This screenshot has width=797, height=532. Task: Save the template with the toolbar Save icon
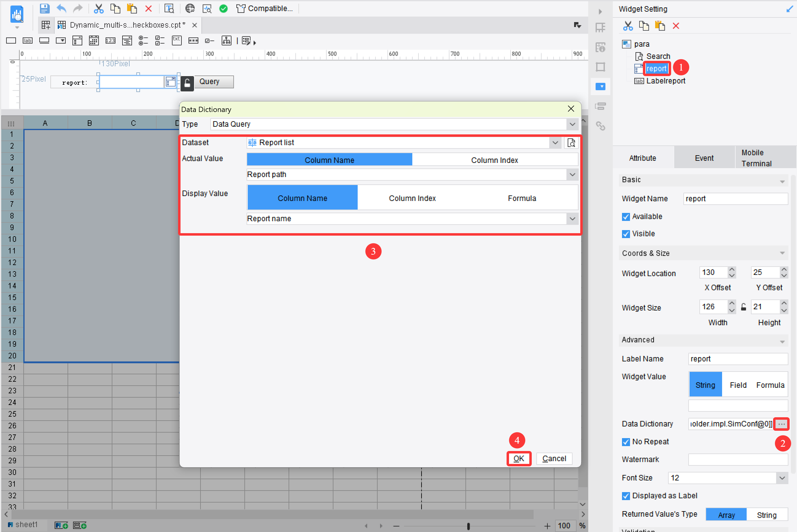click(x=45, y=9)
